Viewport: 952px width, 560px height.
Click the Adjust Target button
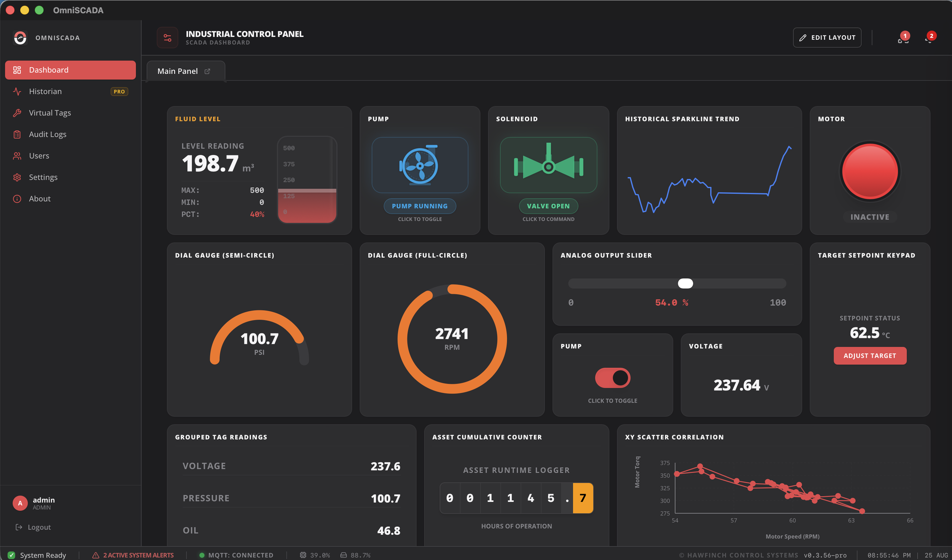pyautogui.click(x=870, y=356)
